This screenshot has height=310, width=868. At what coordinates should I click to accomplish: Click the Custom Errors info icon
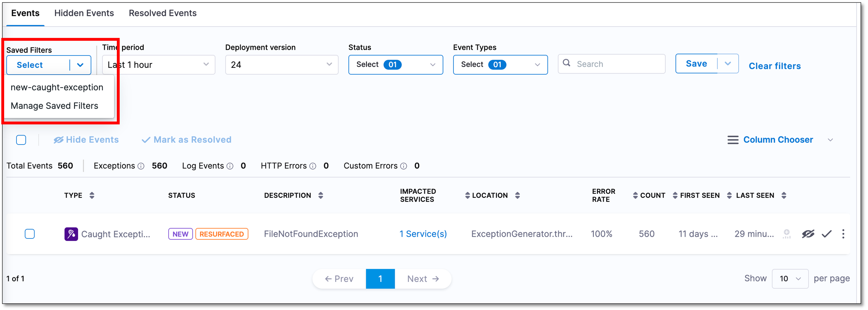(x=403, y=166)
